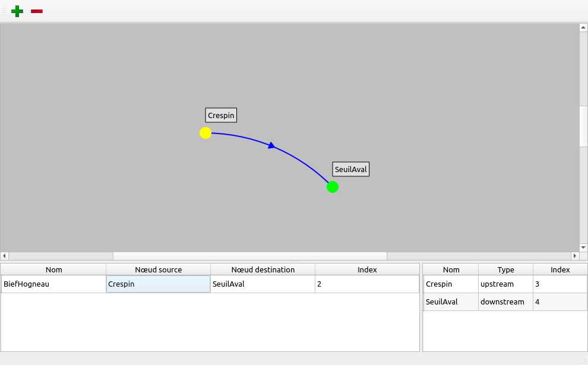Select the yellow Crespin node
Screen dimensions: 588x365
point(206,133)
